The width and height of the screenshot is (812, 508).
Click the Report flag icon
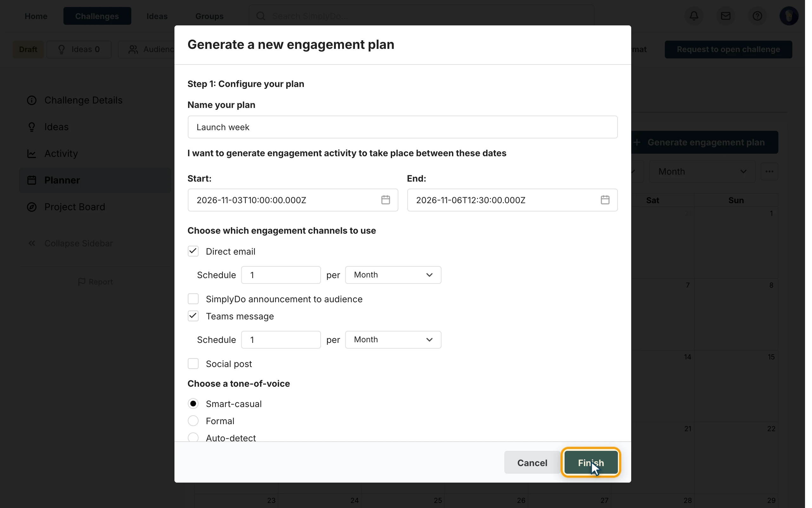[82, 282]
